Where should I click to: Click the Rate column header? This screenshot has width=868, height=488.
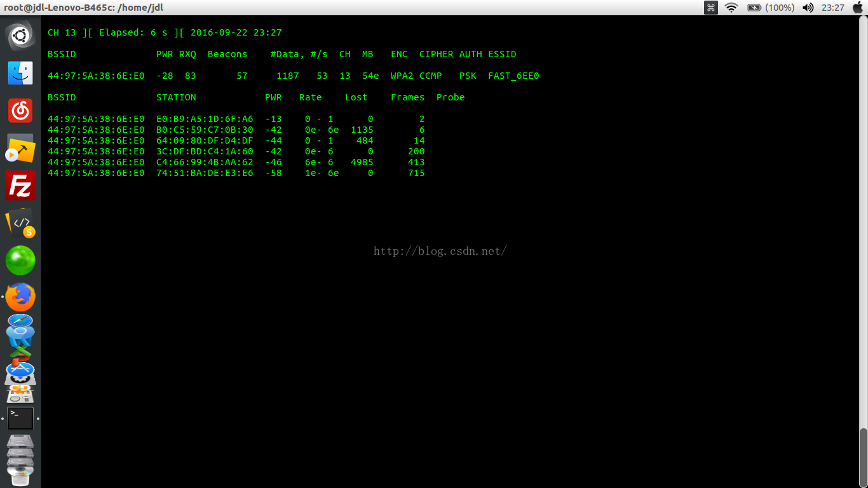(x=311, y=97)
